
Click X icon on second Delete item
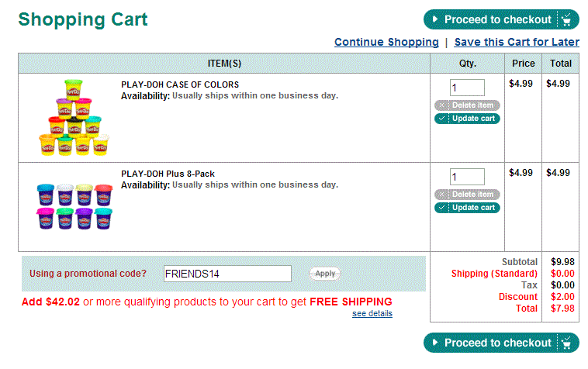click(441, 195)
